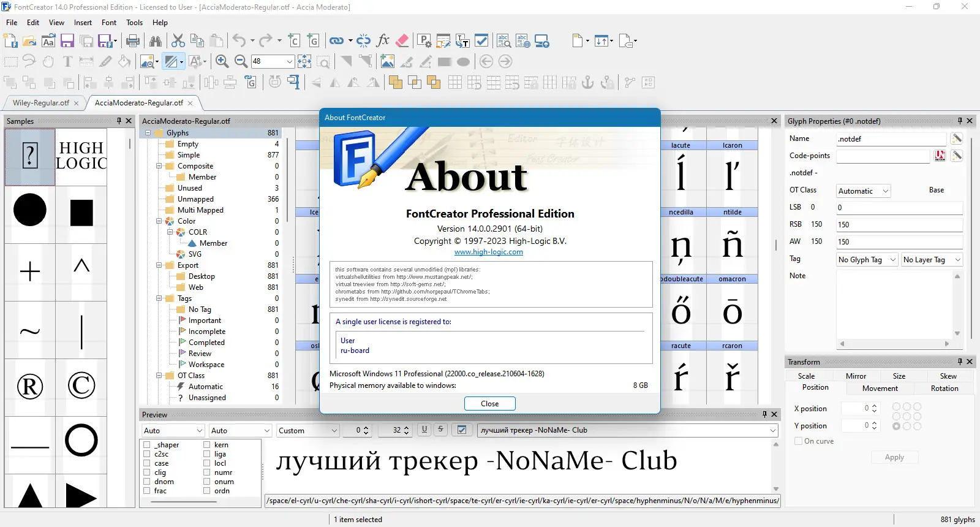Toggle the _shaper feature checkbox
Viewport: 980px width, 527px height.
pos(147,445)
